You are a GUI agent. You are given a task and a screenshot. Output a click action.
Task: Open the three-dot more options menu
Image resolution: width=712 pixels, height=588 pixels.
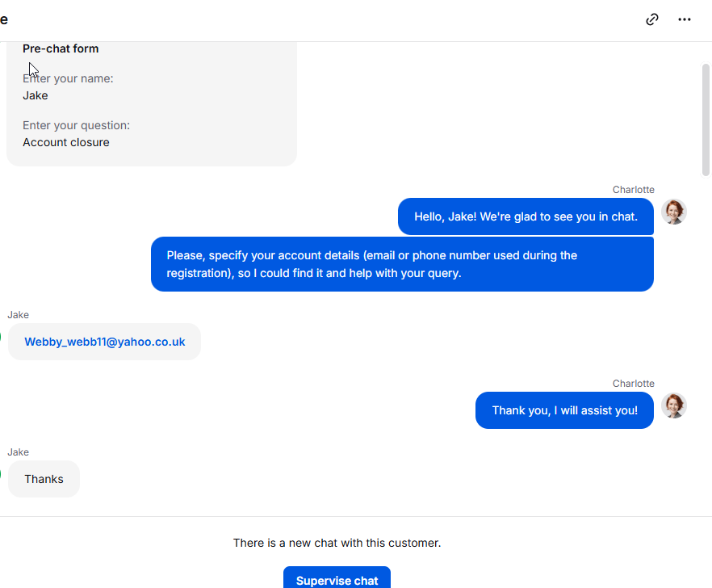pyautogui.click(x=685, y=19)
